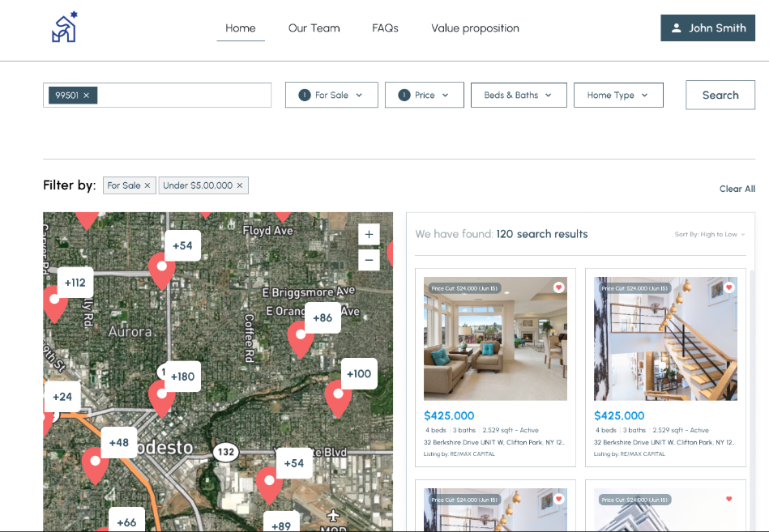This screenshot has width=769, height=532.
Task: Click the Clear All link
Action: tap(737, 189)
